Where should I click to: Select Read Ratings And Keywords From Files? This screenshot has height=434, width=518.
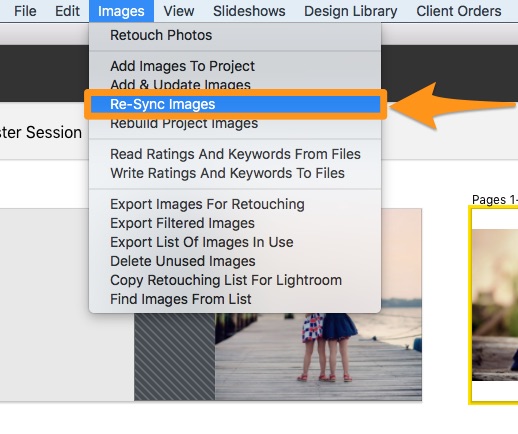[235, 154]
